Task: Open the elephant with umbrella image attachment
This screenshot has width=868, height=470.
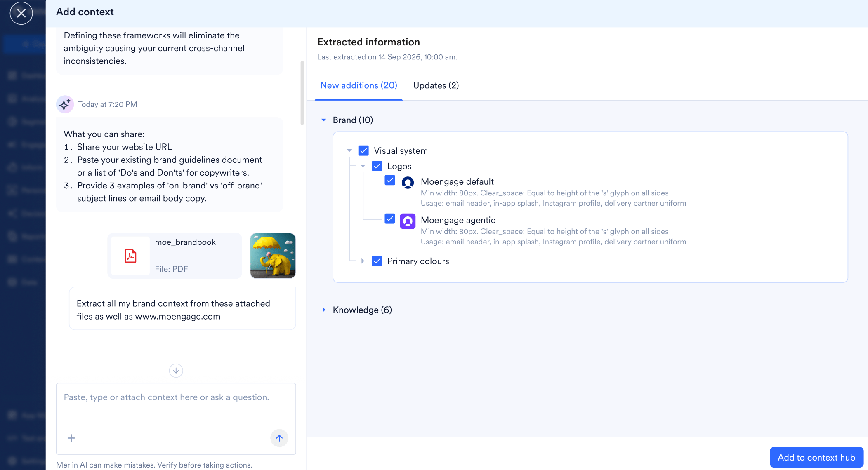Action: coord(273,256)
